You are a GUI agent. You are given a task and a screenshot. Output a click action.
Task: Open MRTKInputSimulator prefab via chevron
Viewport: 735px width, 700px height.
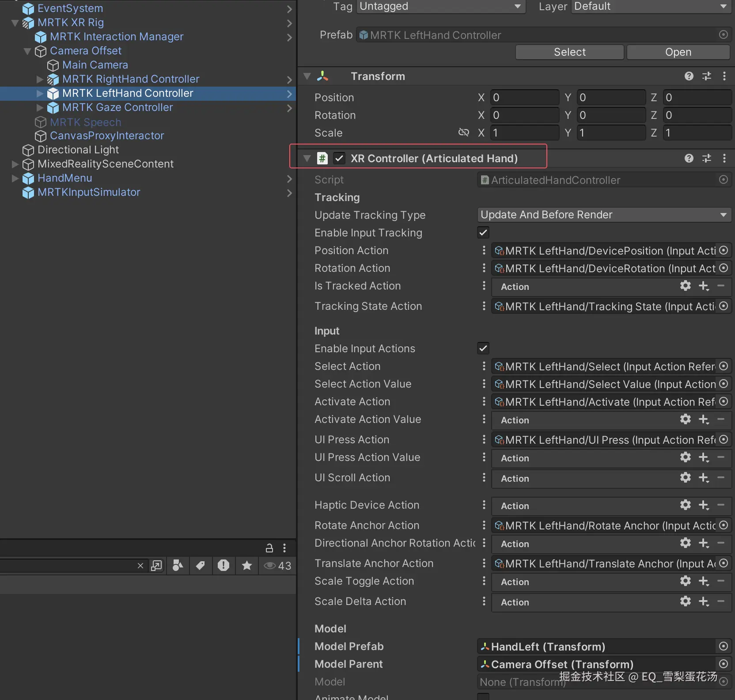[x=289, y=192]
